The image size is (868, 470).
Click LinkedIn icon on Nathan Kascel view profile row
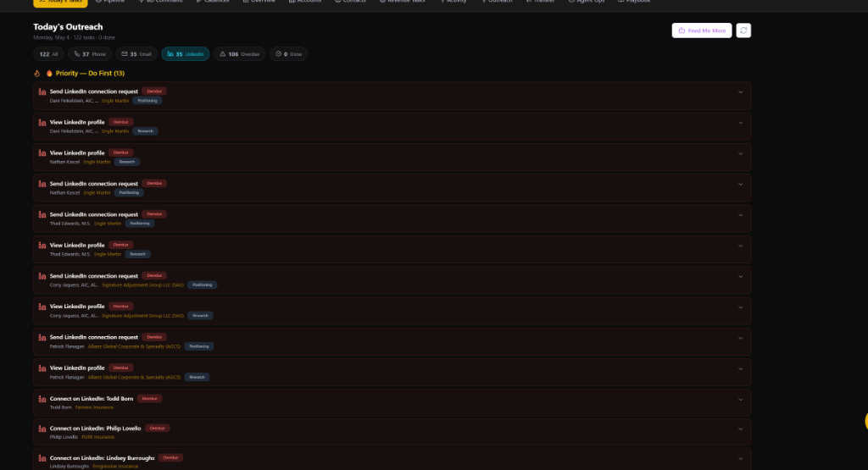tap(42, 153)
